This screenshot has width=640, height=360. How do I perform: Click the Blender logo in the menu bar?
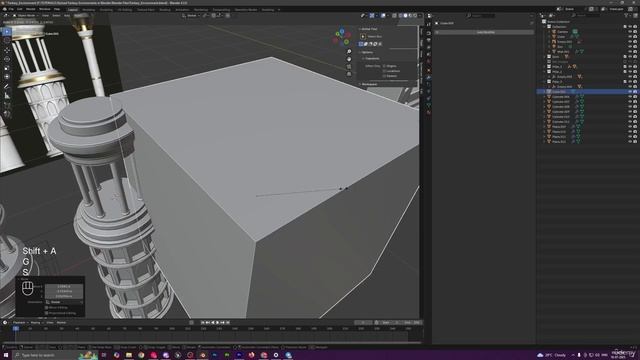[x=5, y=9]
